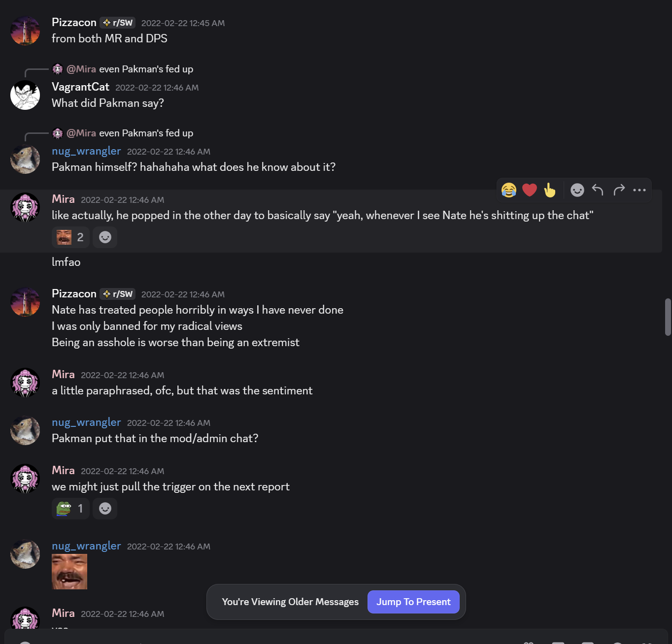Toggle the laughing man reaction with count 2
Screen dimensions: 672x644
coord(70,237)
